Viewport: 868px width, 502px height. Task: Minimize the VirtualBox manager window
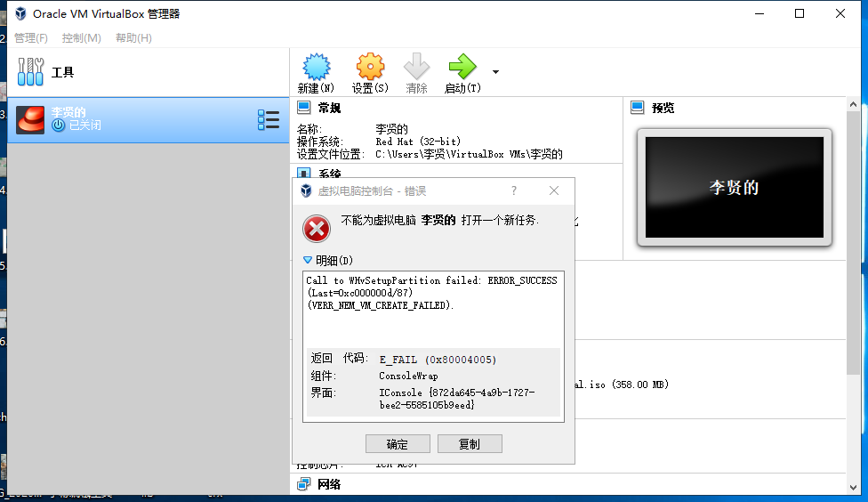point(759,13)
